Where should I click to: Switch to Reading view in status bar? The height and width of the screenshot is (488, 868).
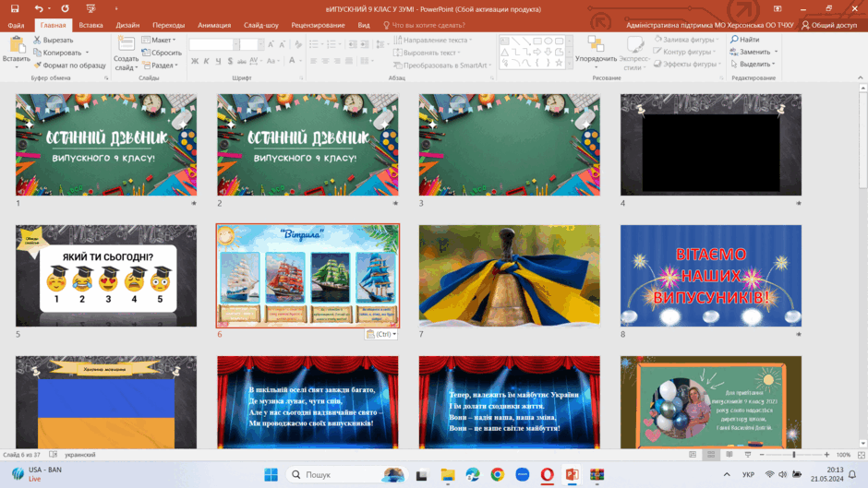pos(729,454)
